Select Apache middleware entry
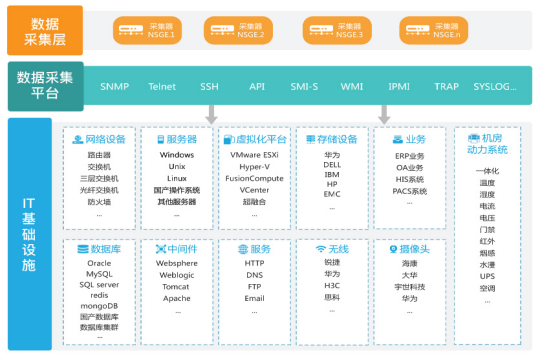This screenshot has width=541, height=360. pos(177,299)
